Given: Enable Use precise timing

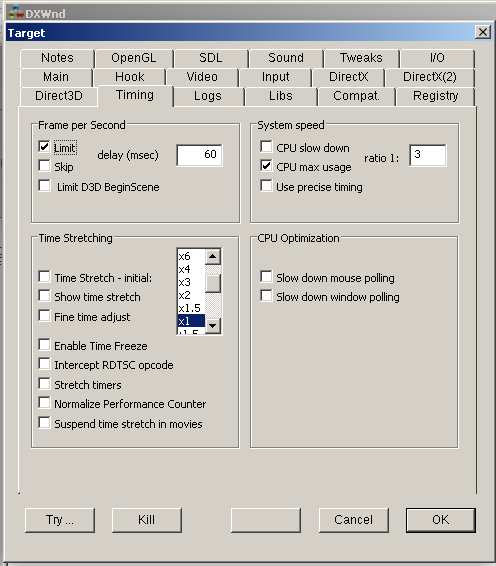Looking at the screenshot, I should tap(266, 186).
